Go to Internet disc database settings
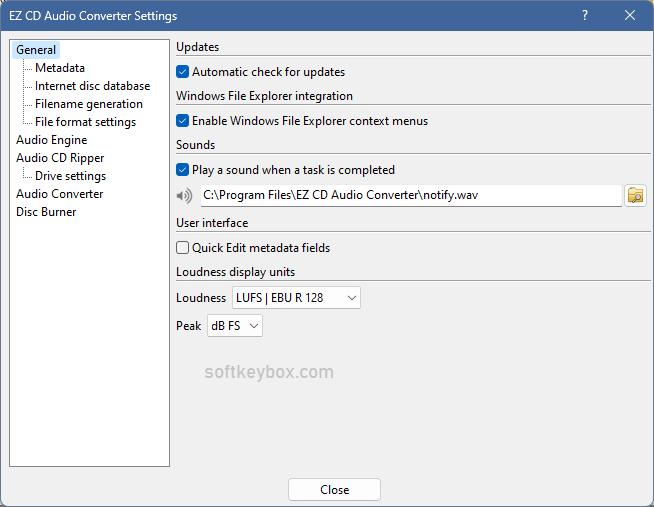Viewport: 654px width, 507px height. [x=93, y=86]
